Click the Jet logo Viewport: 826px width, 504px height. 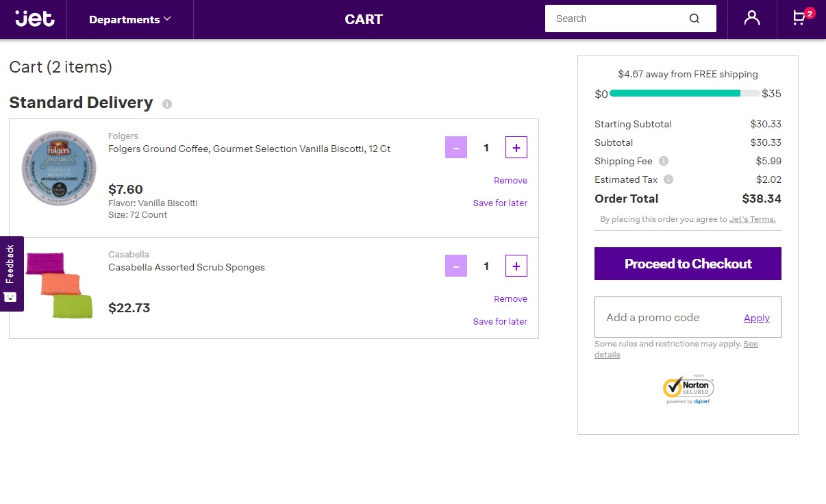click(35, 18)
